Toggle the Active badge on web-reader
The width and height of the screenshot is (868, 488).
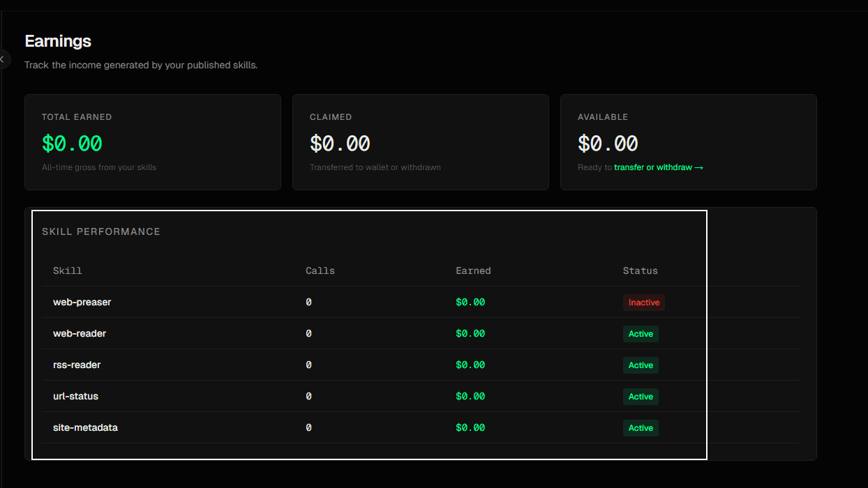[x=641, y=333]
